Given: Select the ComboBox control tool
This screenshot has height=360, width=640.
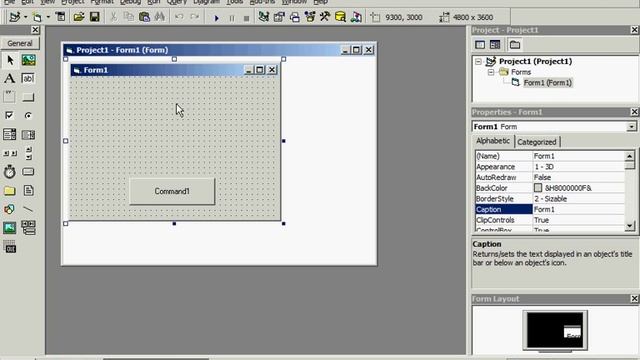Looking at the screenshot, I should click(x=10, y=134).
